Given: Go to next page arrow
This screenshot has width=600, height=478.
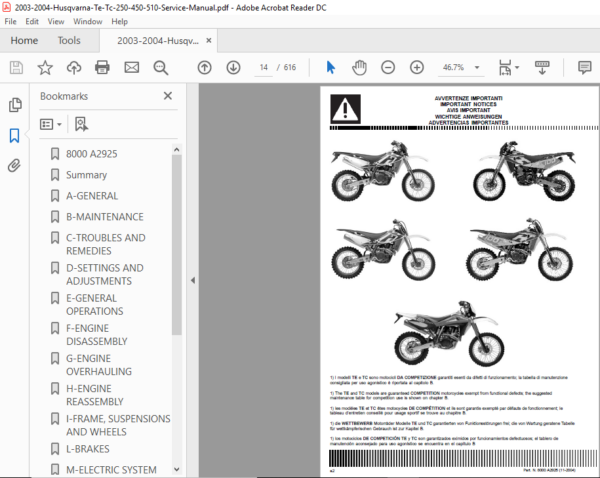Looking at the screenshot, I should click(x=233, y=68).
